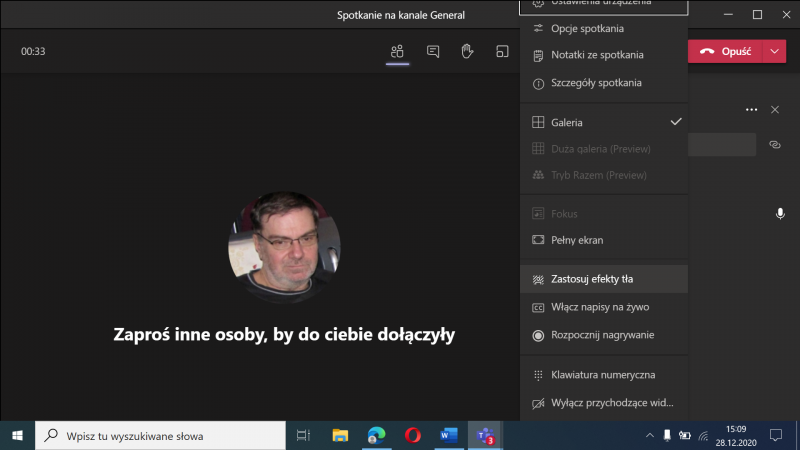The height and width of the screenshot is (450, 800).
Task: Launch Opera browser from the taskbar
Action: pos(413,436)
